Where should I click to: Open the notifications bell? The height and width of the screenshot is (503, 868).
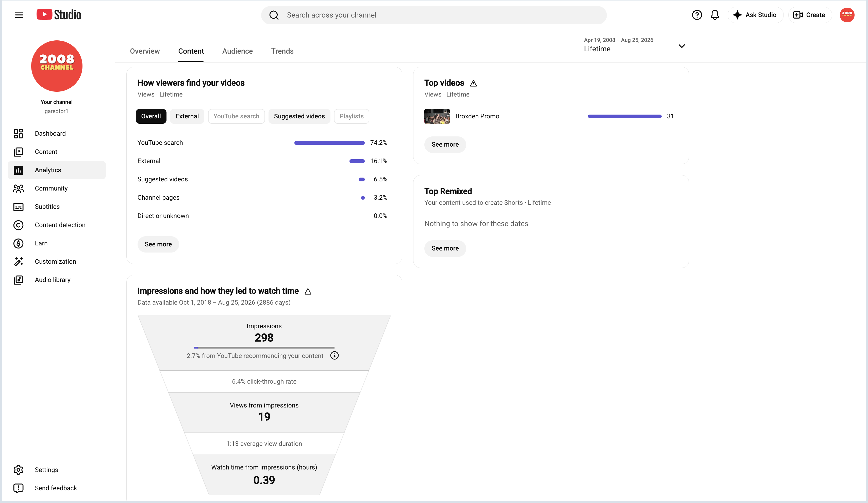click(x=714, y=15)
